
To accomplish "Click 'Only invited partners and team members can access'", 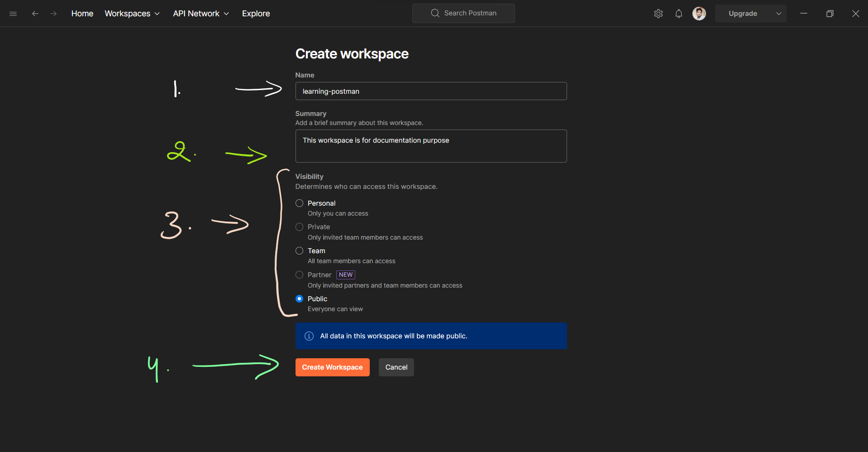I will [x=385, y=285].
